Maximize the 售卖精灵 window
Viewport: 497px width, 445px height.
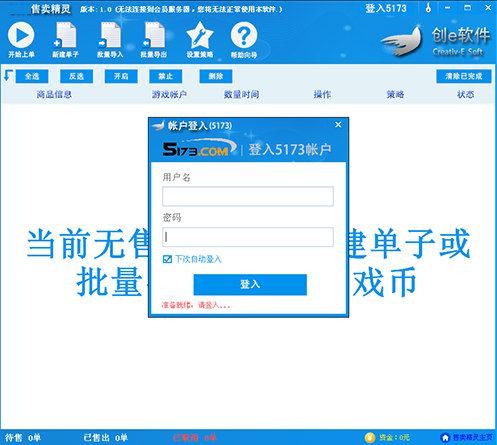pyautogui.click(x=468, y=8)
